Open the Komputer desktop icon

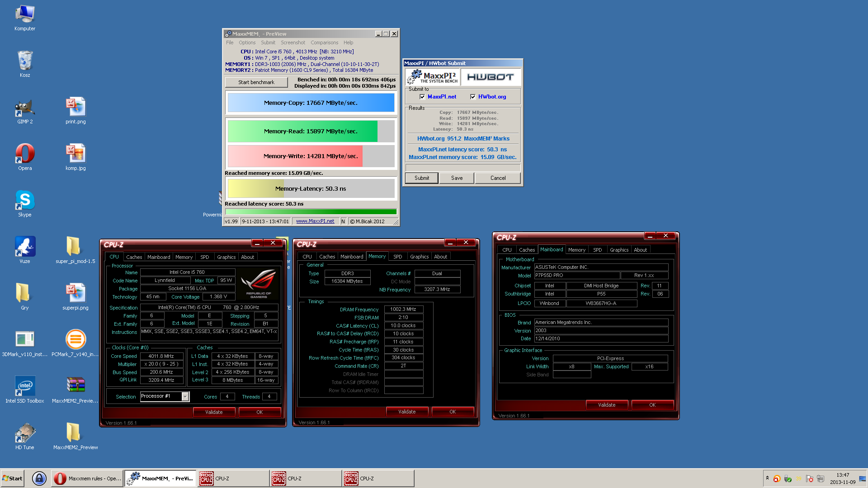click(x=25, y=18)
